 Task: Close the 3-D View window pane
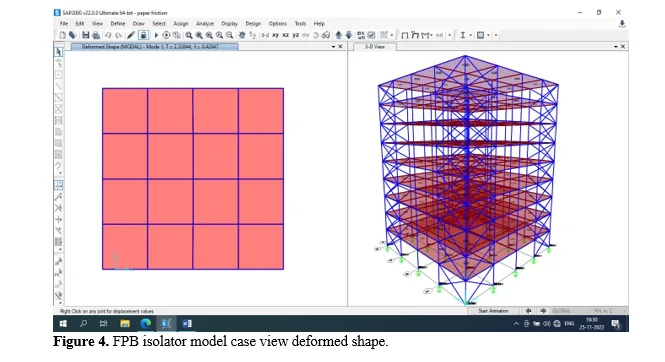tap(623, 47)
